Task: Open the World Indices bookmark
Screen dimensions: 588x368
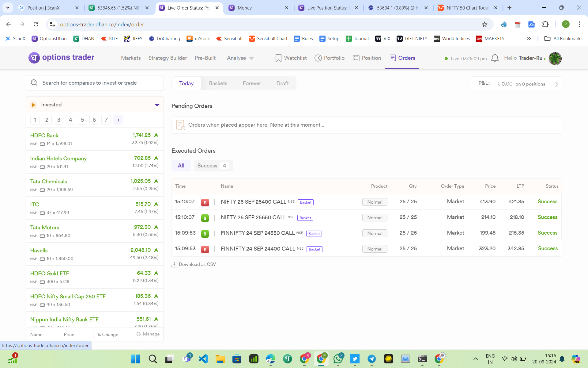Action: 452,39
